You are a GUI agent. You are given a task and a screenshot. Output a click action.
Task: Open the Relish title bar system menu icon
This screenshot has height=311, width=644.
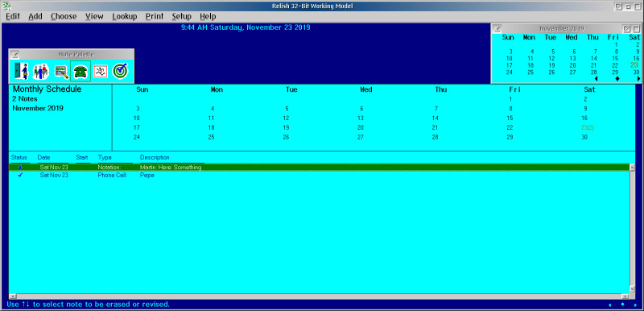pyautogui.click(x=6, y=6)
